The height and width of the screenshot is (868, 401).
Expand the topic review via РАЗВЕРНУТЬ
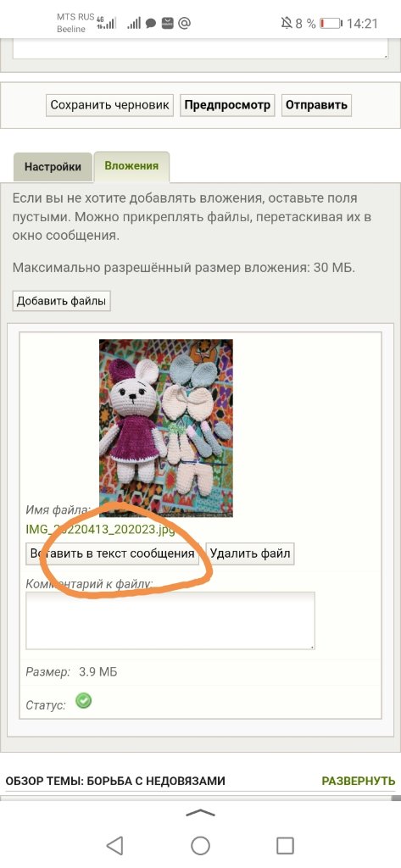click(359, 781)
